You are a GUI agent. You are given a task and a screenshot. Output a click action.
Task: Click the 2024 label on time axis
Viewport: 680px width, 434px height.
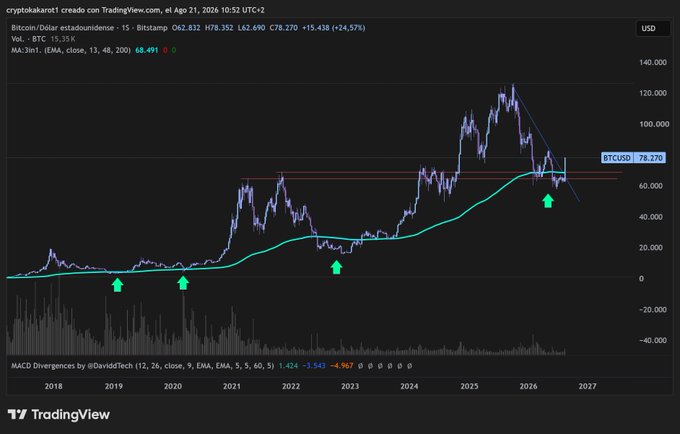click(409, 386)
